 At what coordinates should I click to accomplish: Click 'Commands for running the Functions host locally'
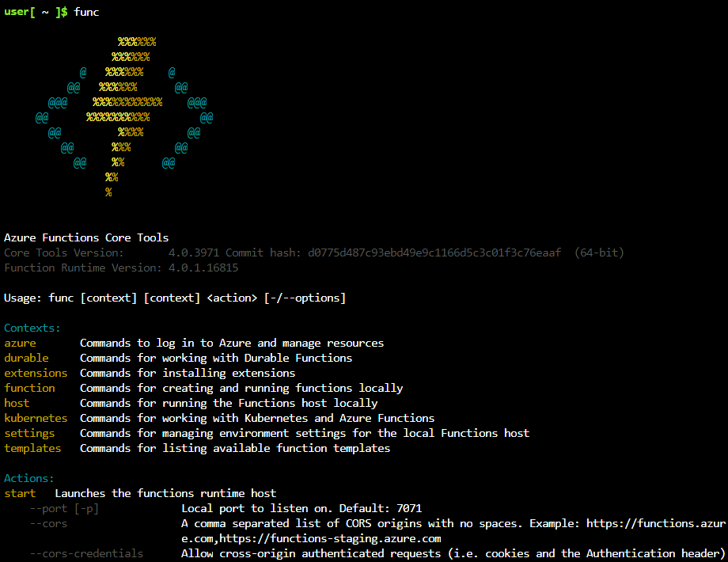click(x=229, y=403)
